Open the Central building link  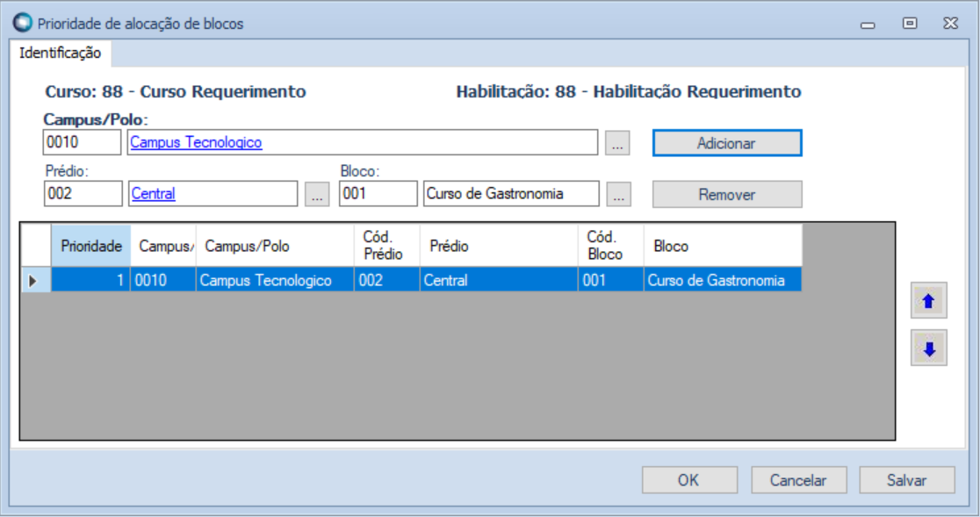153,194
